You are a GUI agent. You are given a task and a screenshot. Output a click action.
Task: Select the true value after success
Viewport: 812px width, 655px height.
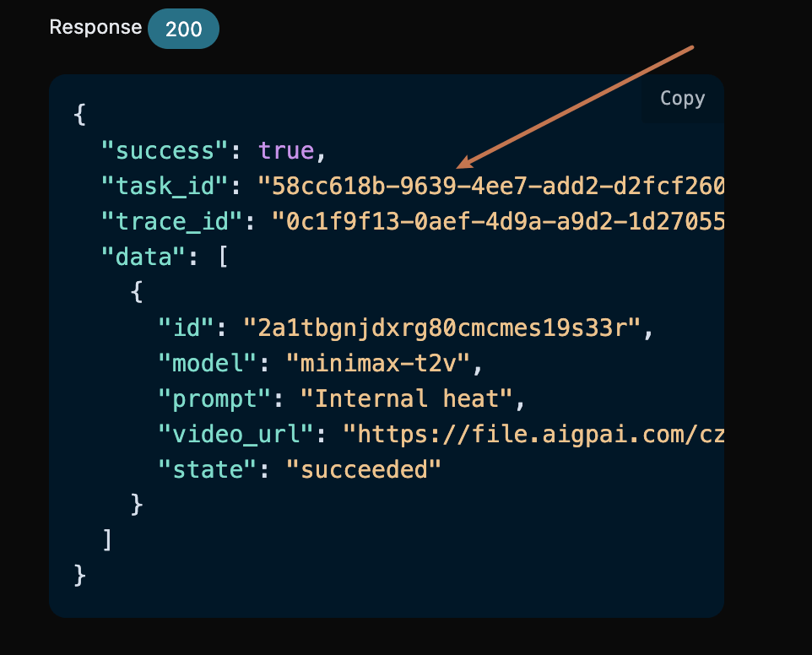[x=286, y=150]
